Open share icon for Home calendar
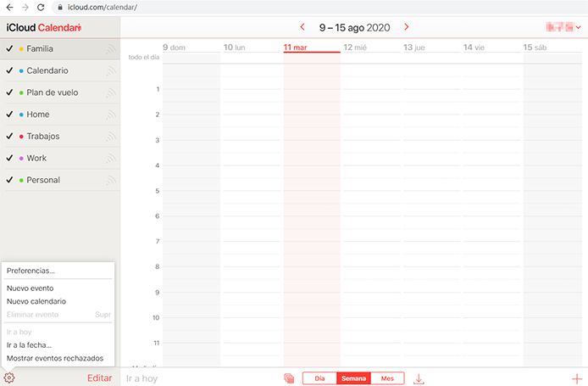This screenshot has height=386, width=588. click(x=110, y=115)
